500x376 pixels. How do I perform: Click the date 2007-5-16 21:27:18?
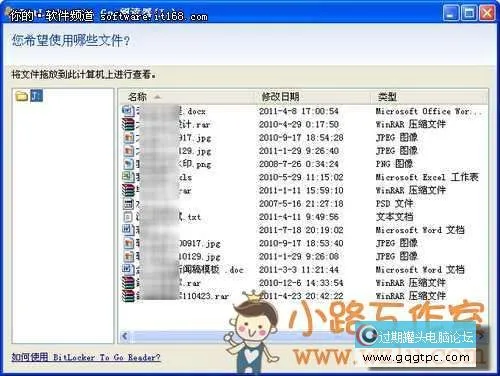point(301,204)
